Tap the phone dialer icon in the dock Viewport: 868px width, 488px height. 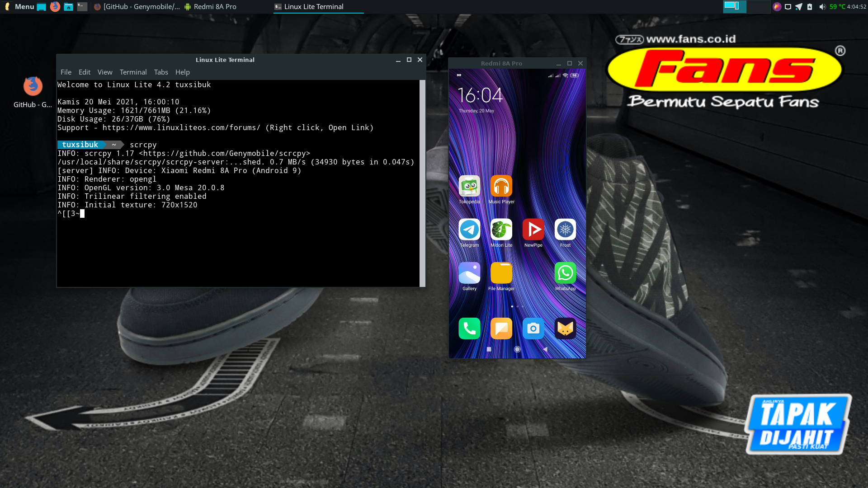point(469,328)
